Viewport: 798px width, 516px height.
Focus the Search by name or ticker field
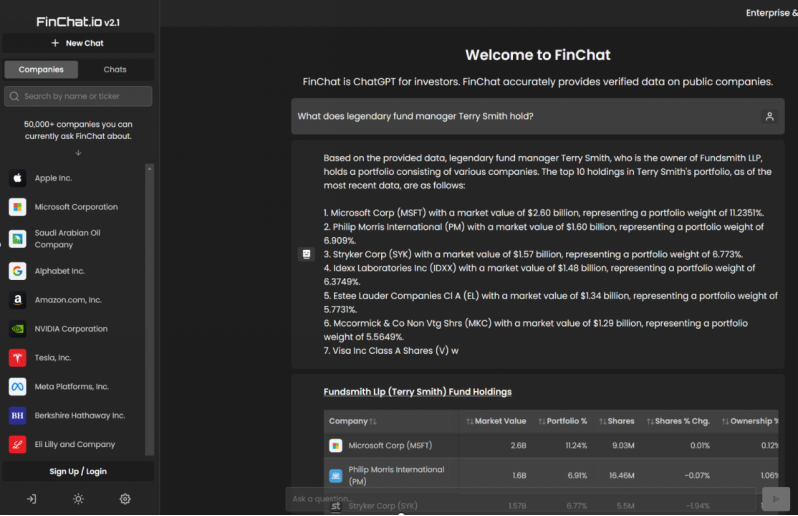[x=78, y=96]
